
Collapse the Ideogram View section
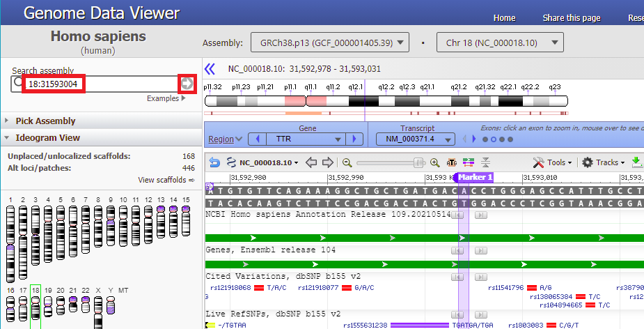pos(47,138)
